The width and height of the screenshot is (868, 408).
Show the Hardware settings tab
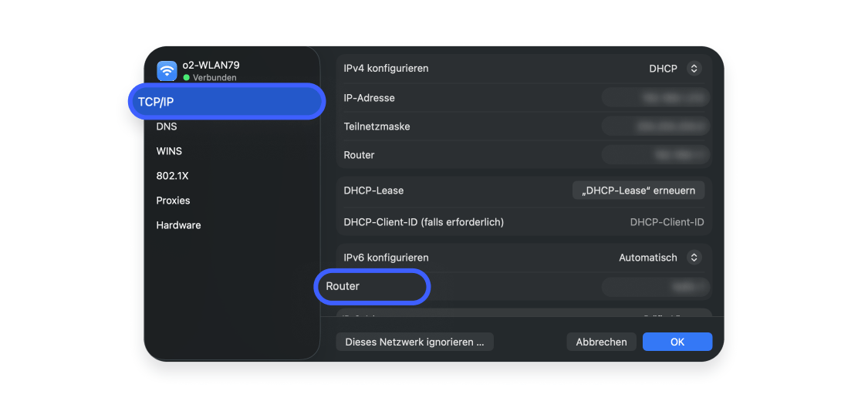pos(178,225)
